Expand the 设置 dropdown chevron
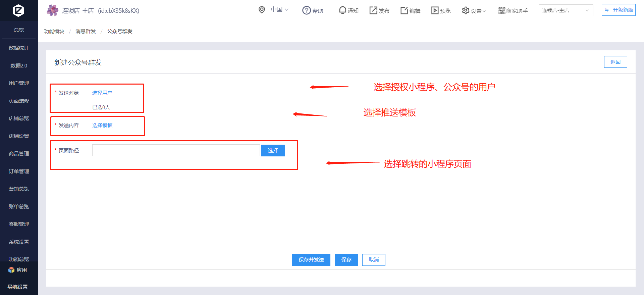The height and width of the screenshot is (295, 644). pos(484,11)
